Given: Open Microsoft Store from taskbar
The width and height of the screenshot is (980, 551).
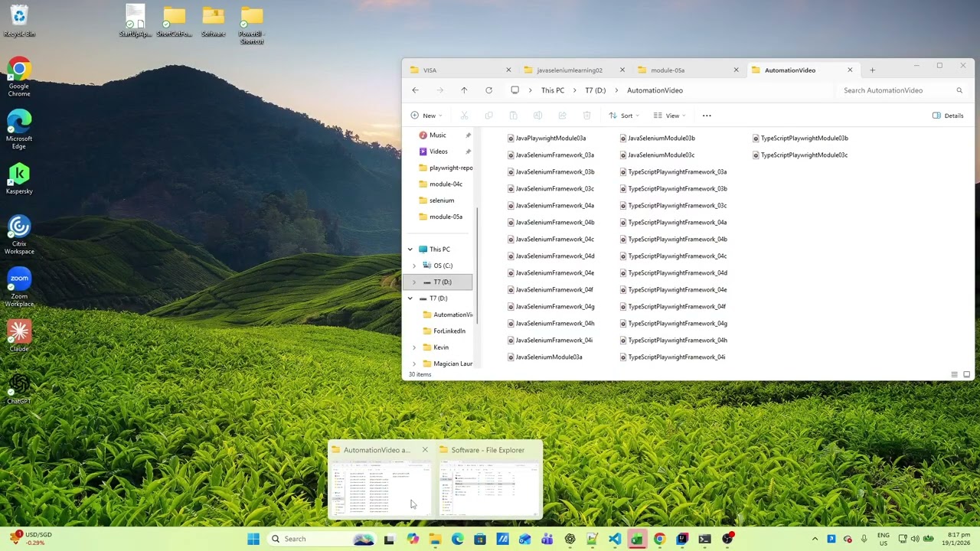Looking at the screenshot, I should (x=480, y=539).
